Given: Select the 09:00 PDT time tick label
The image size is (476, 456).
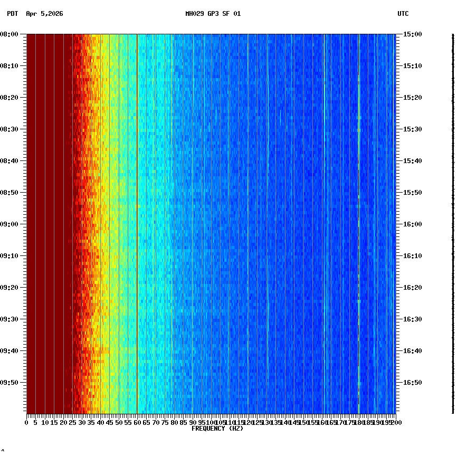Looking at the screenshot, I should pos(11,224).
